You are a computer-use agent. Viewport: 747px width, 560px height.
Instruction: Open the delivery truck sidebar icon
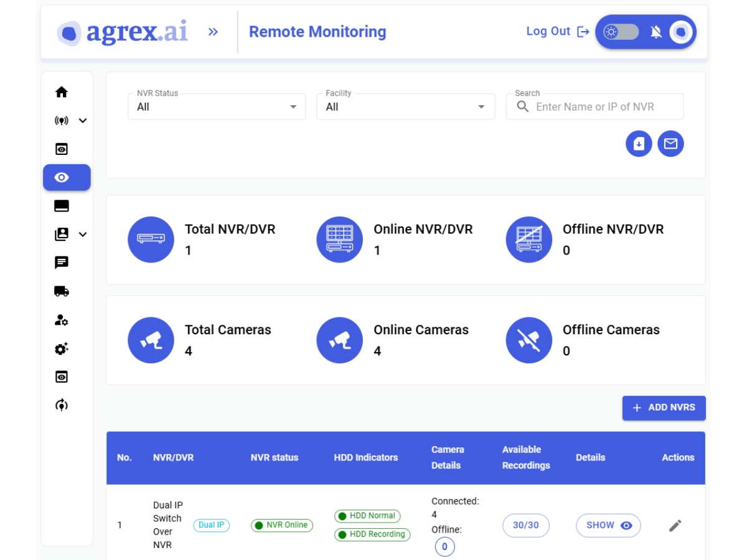pyautogui.click(x=61, y=291)
